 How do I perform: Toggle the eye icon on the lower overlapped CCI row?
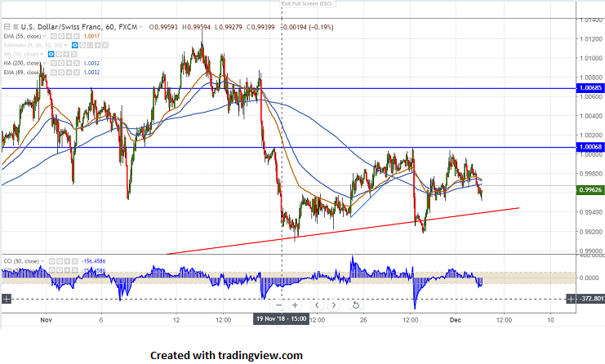pyautogui.click(x=52, y=270)
